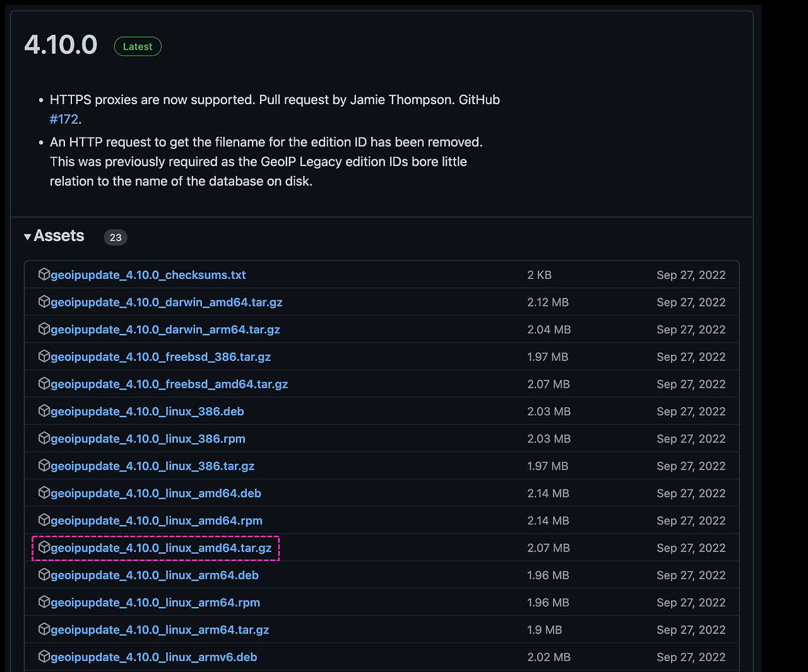Image resolution: width=808 pixels, height=672 pixels.
Task: Download geoipupdate_4.10.0_linux_armv6.deb
Action: (x=154, y=657)
